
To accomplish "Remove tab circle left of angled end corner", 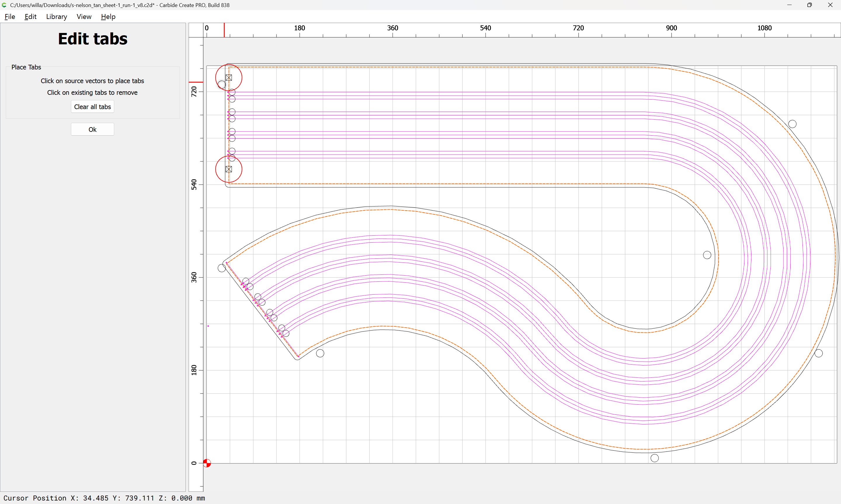I will click(x=222, y=268).
